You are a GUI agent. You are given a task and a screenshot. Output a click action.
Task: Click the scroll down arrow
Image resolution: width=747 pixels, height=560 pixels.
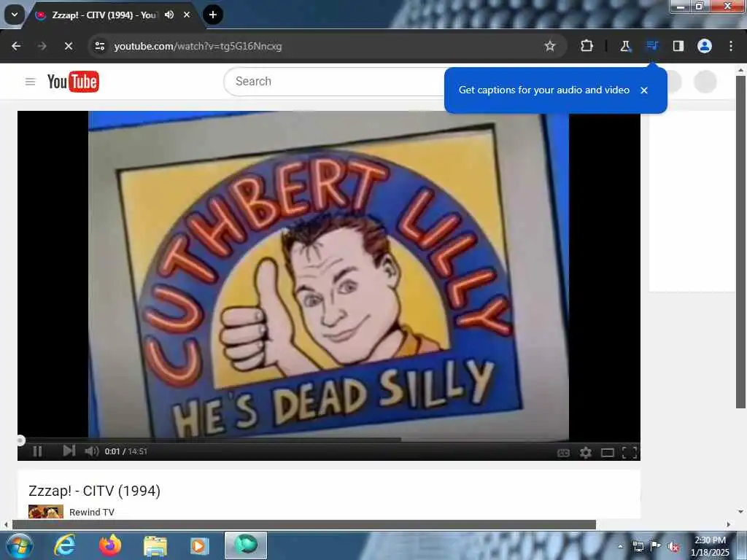(x=740, y=512)
